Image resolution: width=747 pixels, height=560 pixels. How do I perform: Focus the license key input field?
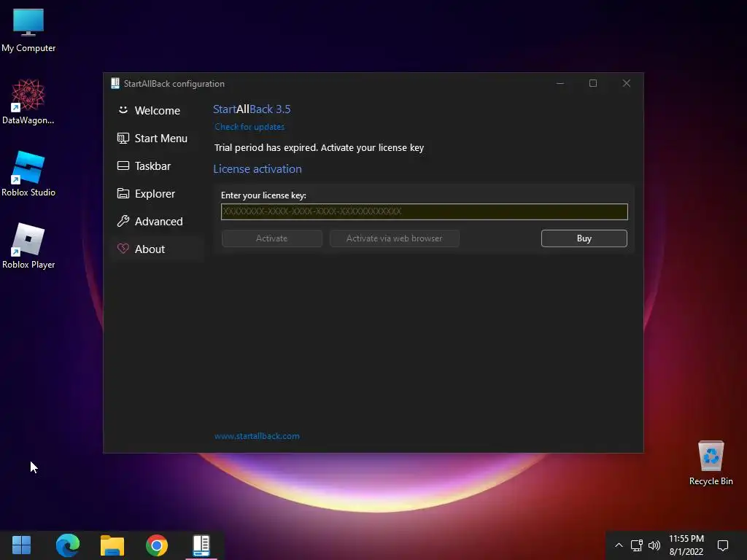424,211
